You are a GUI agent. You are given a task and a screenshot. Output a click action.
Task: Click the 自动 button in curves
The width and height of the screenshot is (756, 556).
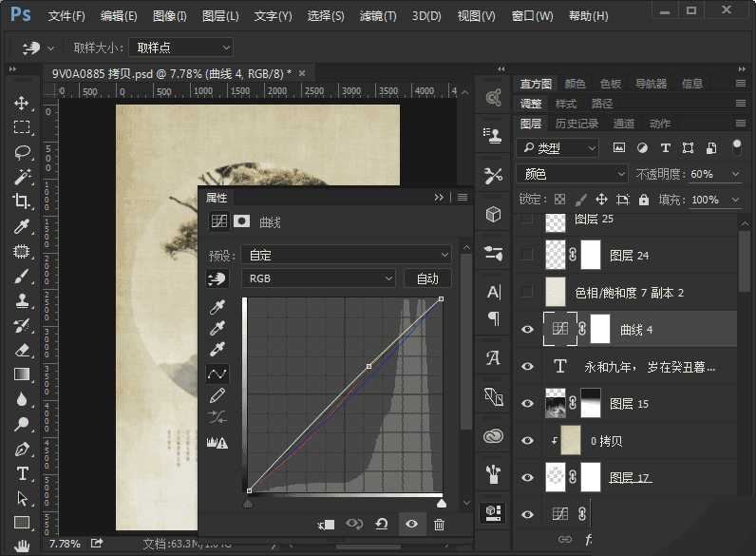(x=427, y=278)
